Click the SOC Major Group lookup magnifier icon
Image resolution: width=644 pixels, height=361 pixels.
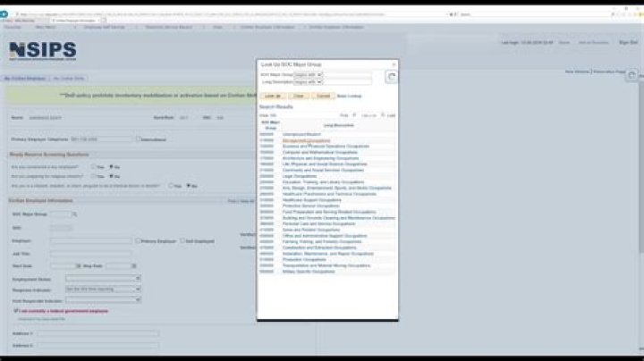pyautogui.click(x=75, y=214)
